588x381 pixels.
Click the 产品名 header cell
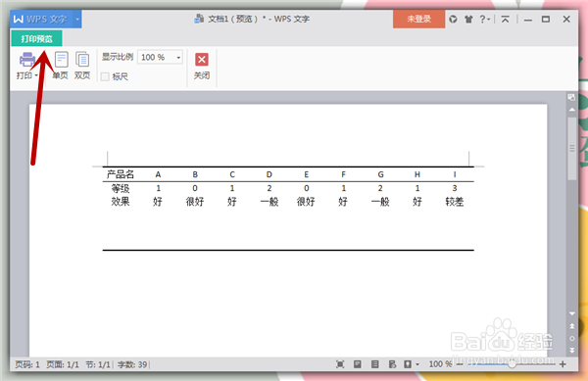(121, 174)
